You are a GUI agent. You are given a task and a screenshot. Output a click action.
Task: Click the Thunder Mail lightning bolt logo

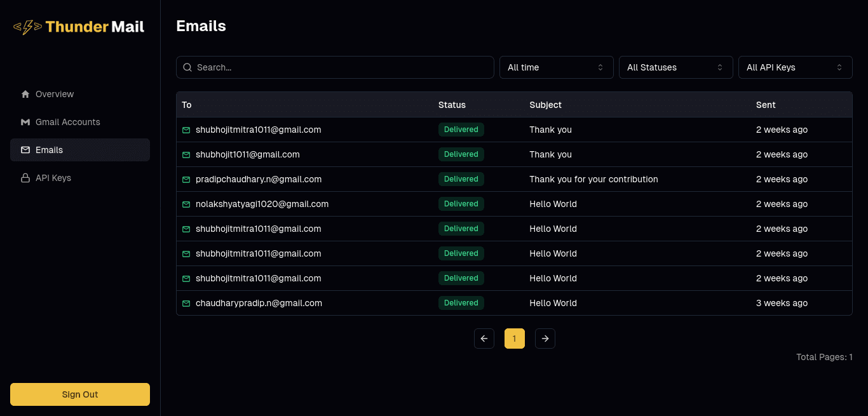[x=26, y=27]
